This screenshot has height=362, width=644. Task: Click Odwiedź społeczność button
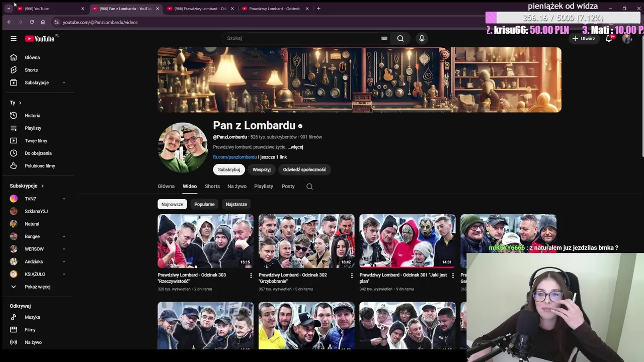(304, 169)
